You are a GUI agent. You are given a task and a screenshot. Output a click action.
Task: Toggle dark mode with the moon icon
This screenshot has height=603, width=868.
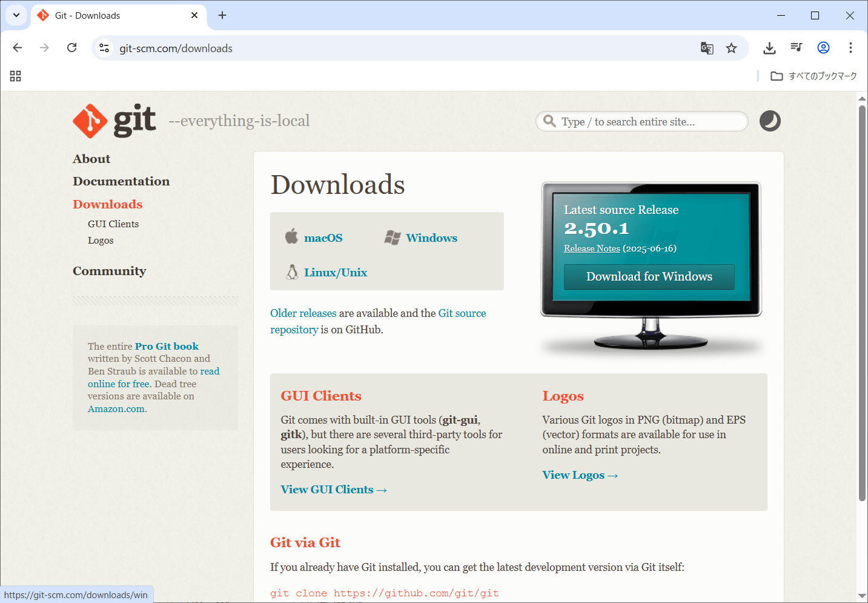[770, 121]
